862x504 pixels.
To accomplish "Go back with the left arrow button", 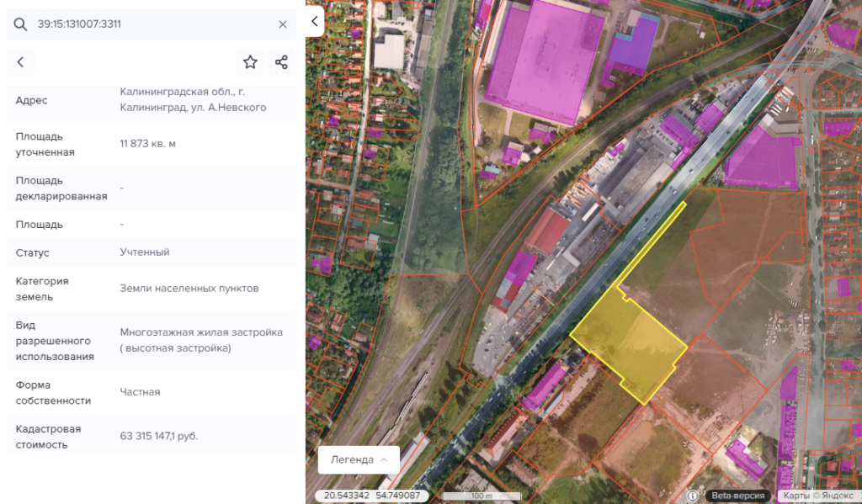I will (x=20, y=62).
